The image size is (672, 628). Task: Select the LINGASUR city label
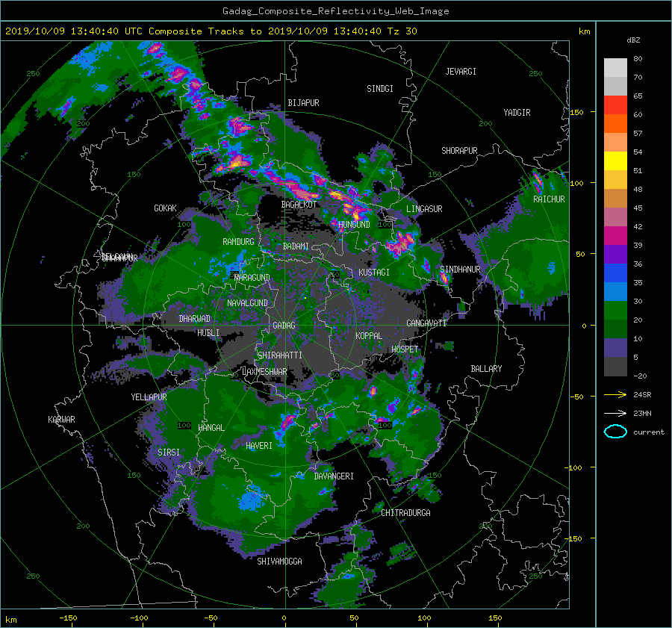(x=424, y=209)
